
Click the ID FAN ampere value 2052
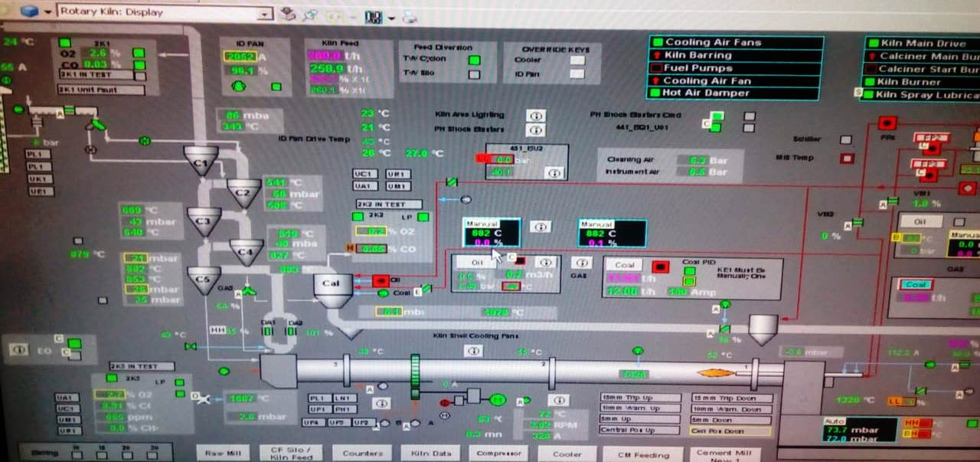click(x=240, y=56)
